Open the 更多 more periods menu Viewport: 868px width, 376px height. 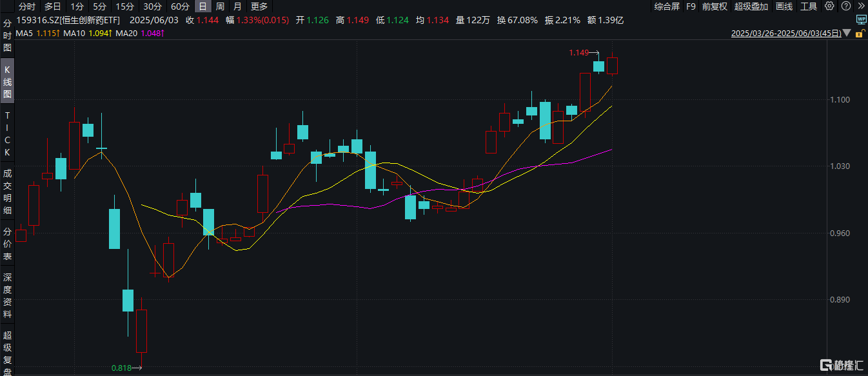[x=259, y=6]
